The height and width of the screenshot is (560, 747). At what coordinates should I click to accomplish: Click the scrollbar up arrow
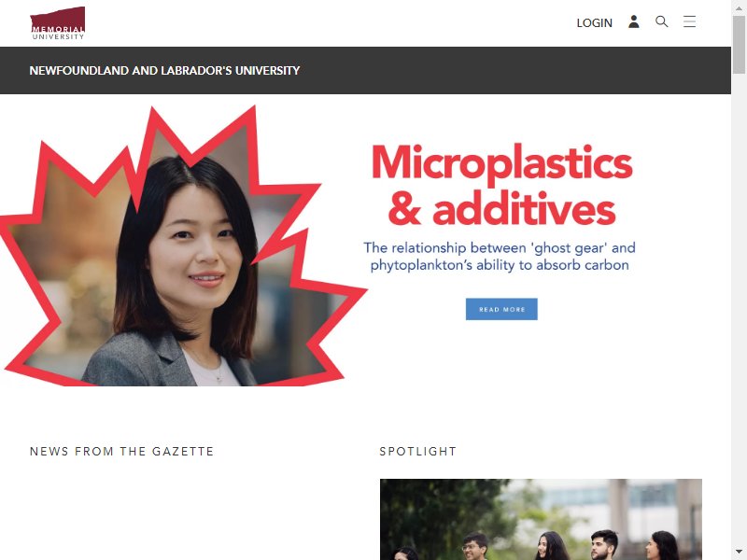pos(739,7)
